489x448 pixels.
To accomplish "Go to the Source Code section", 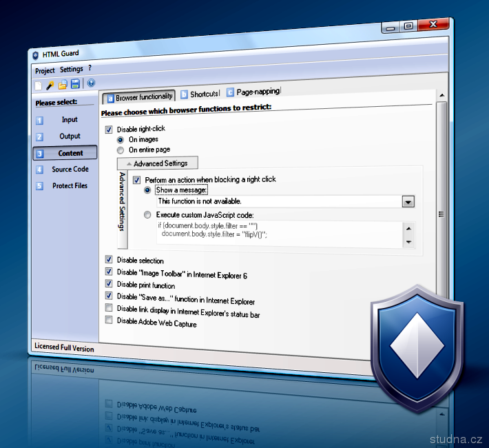I will (70, 170).
